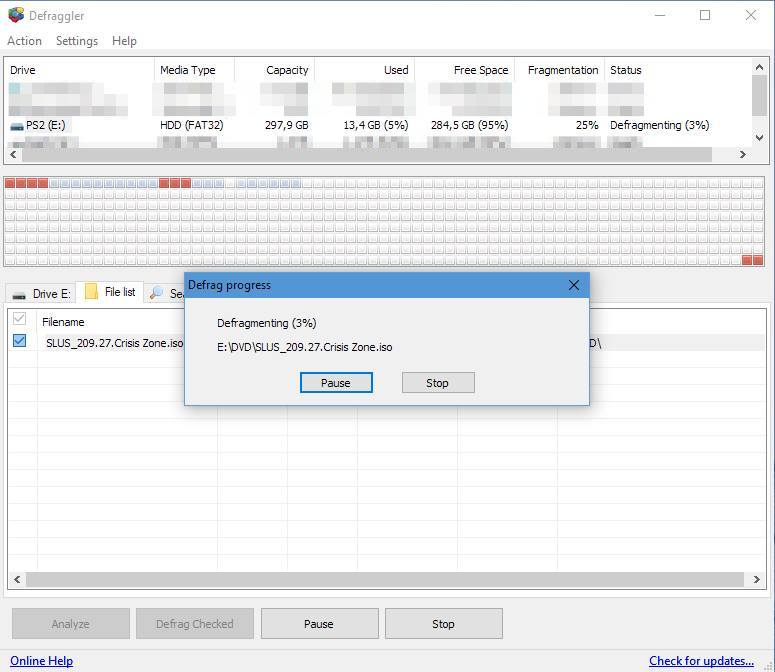The image size is (775, 672).
Task: Click the Free Space column header
Action: click(x=465, y=70)
